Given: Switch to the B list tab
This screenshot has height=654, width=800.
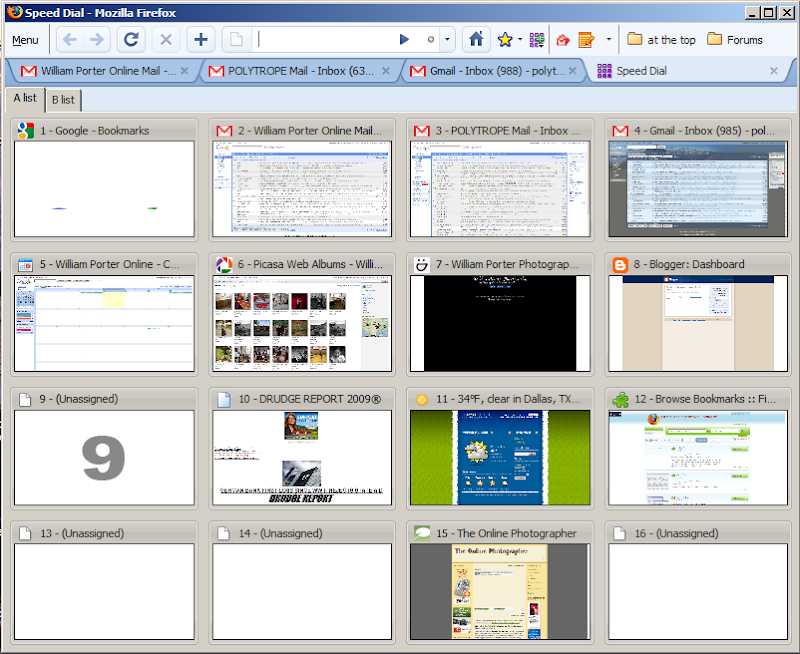Looking at the screenshot, I should point(63,99).
